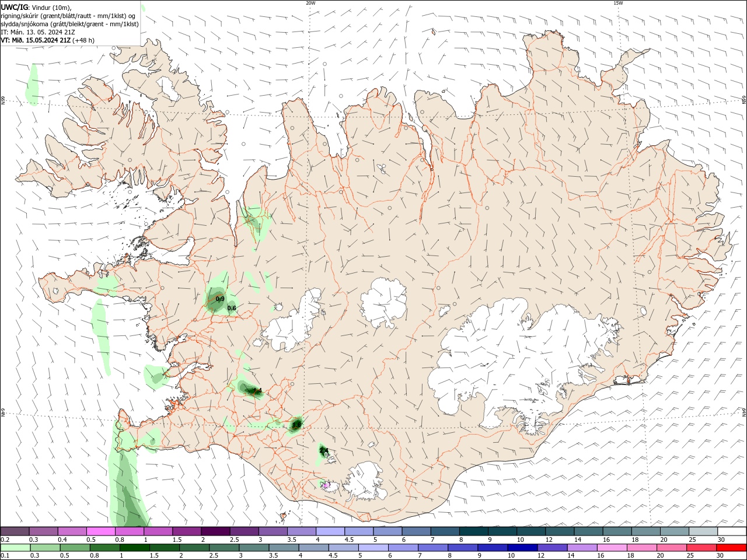Click the top-row legend swatch above 0.2

pyautogui.click(x=15, y=531)
